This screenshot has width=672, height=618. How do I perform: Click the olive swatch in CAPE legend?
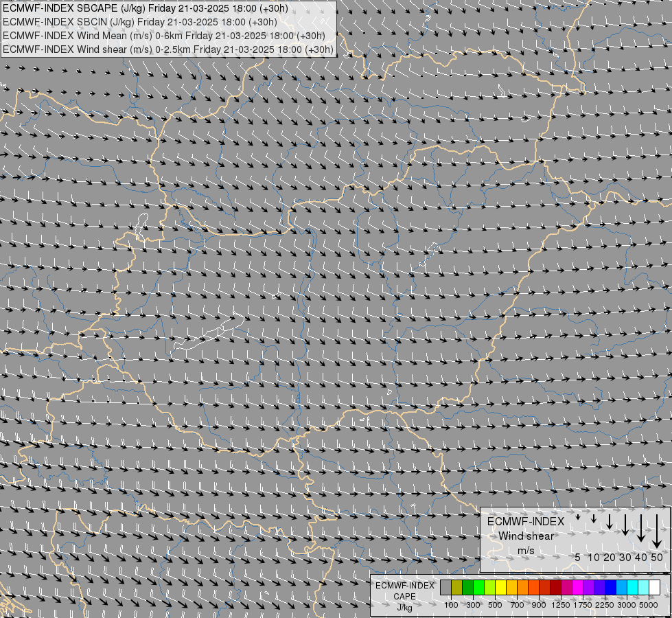pyautogui.click(x=457, y=588)
